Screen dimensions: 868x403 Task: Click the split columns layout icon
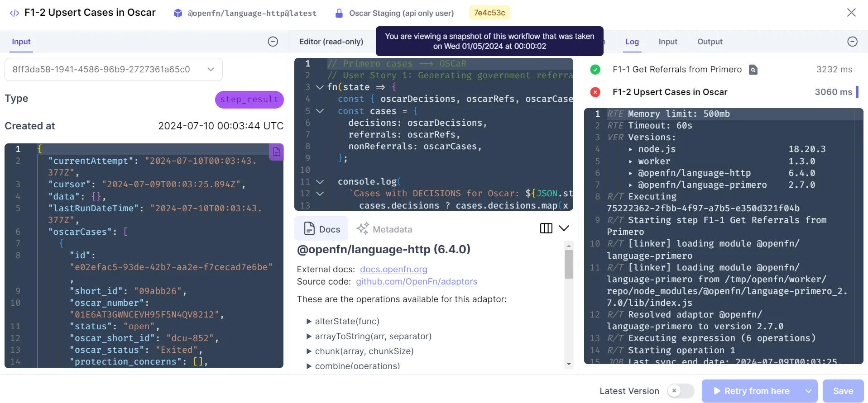(546, 228)
